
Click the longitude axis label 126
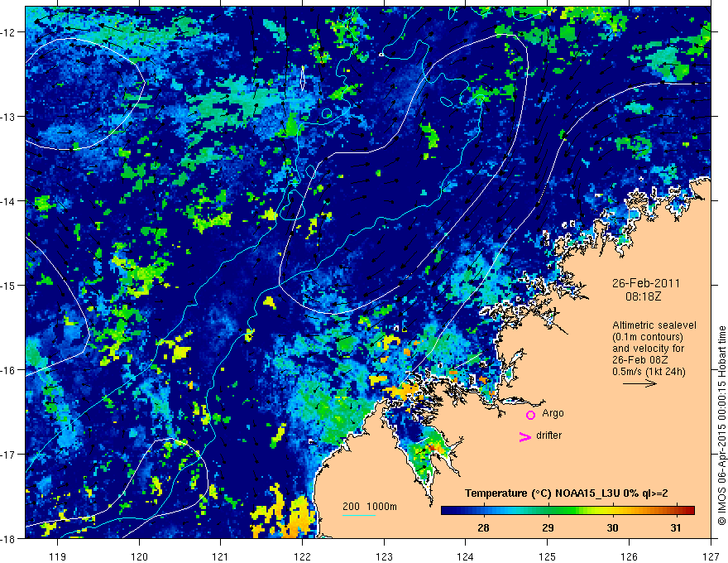coord(629,556)
